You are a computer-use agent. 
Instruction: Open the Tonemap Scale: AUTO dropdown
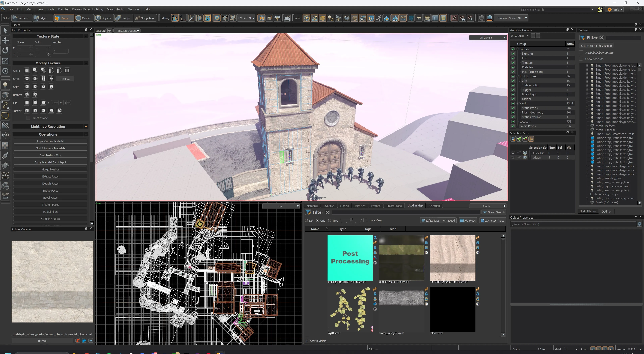click(512, 18)
